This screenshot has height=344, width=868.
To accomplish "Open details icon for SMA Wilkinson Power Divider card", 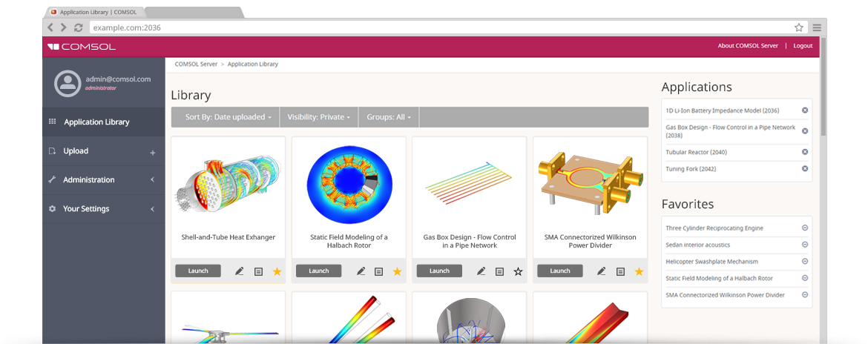I will 620,271.
